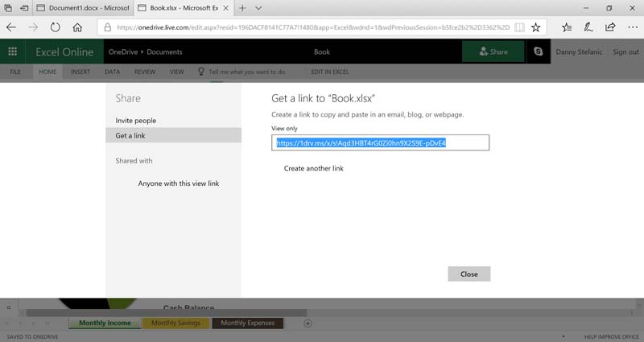Click the lock icon in address bar
644x342 pixels.
click(108, 27)
